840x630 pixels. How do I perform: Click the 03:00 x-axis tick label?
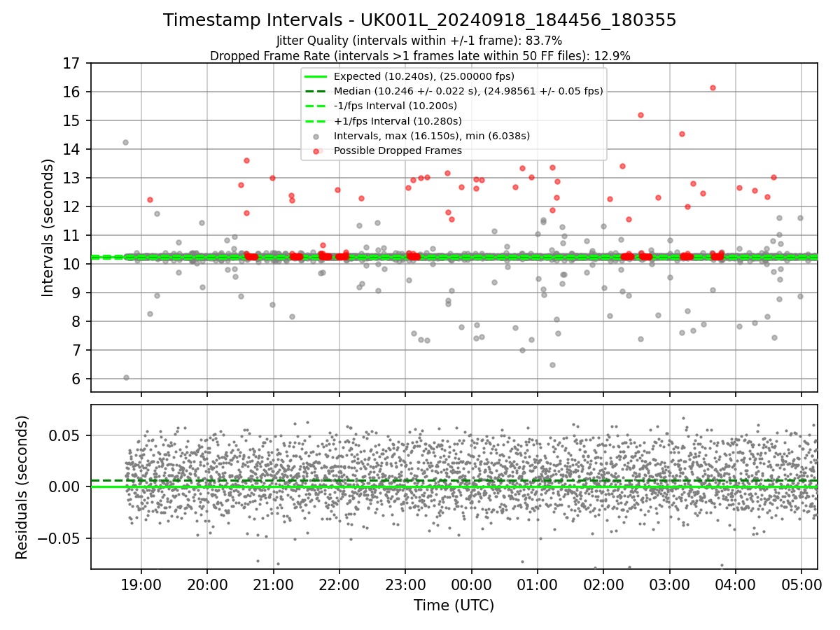pos(669,585)
